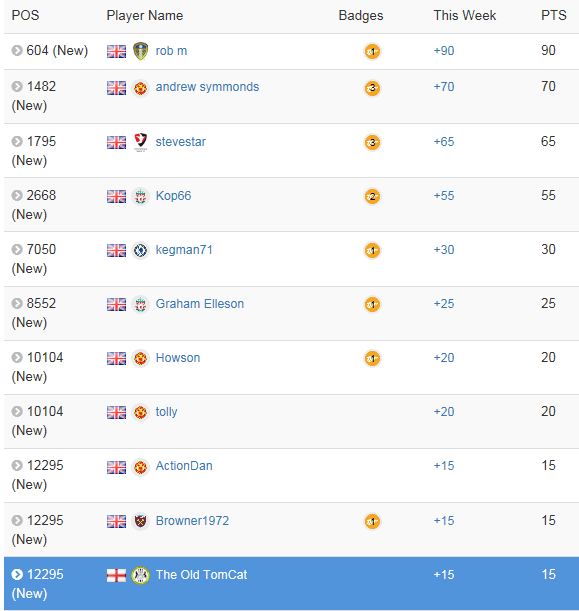
Task: Click the Liverpool crest beside Graham Elleson
Action: tap(140, 304)
